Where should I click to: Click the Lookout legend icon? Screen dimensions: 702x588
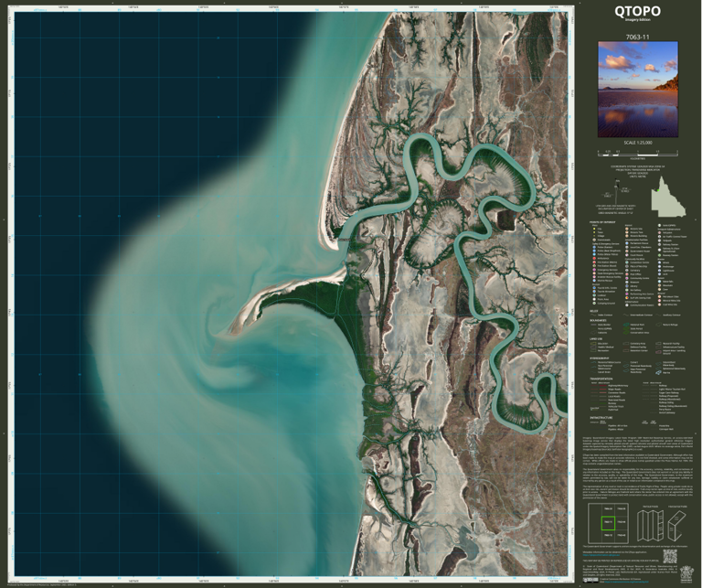594,295
